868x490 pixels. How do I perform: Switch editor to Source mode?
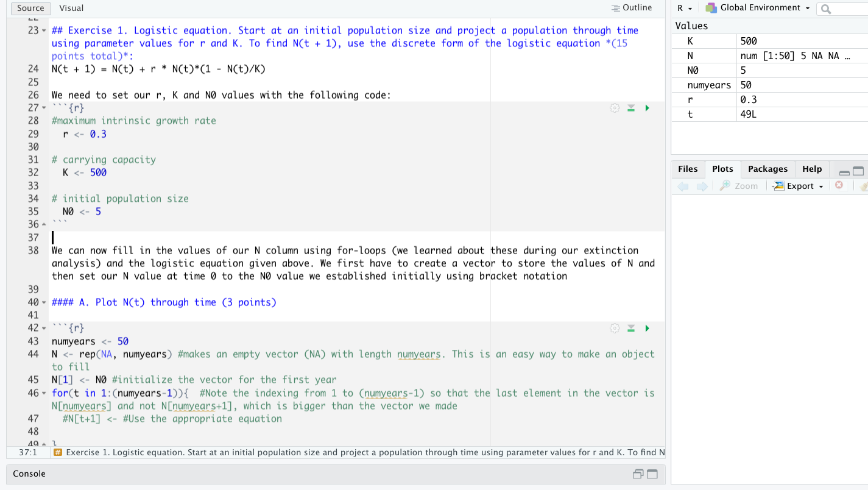(x=30, y=8)
